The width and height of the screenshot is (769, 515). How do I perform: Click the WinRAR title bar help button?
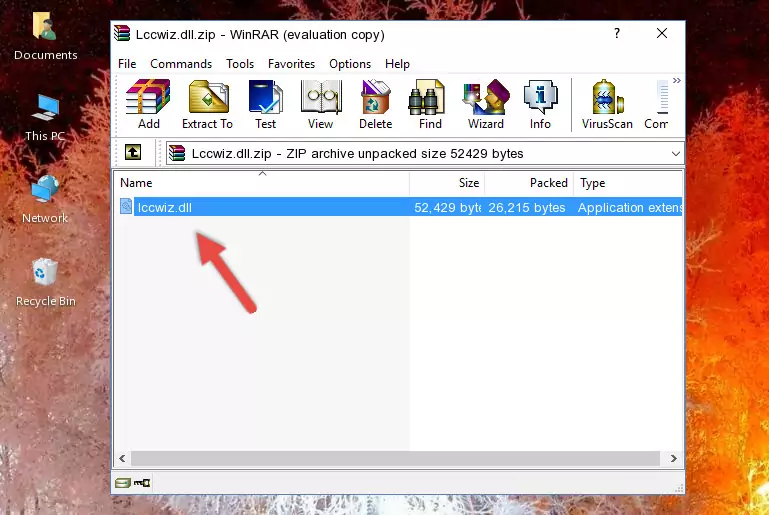pyautogui.click(x=617, y=33)
